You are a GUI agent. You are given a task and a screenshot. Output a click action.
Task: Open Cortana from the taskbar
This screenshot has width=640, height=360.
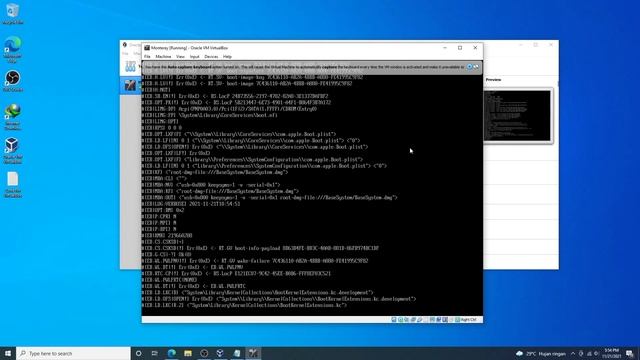tap(138, 353)
